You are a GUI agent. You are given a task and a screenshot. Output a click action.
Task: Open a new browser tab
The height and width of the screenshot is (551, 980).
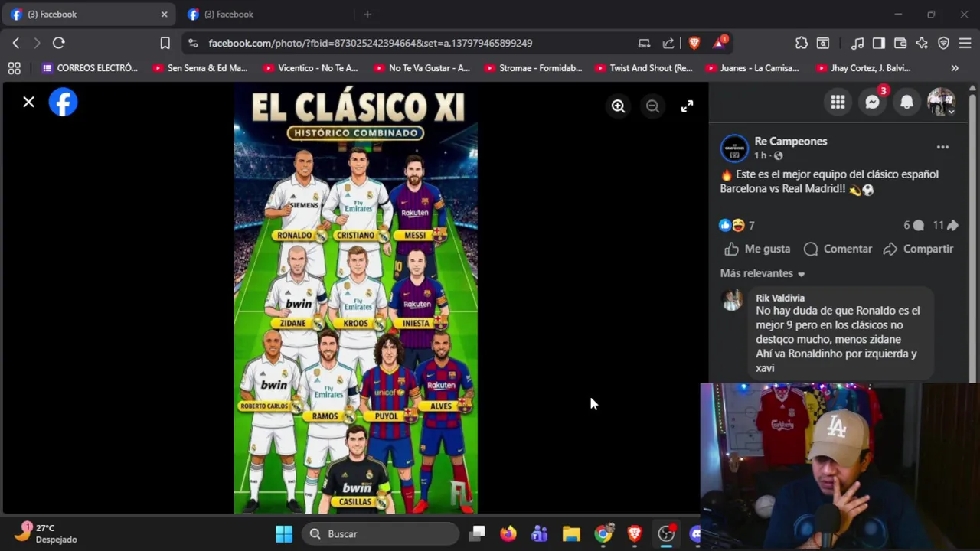[367, 14]
